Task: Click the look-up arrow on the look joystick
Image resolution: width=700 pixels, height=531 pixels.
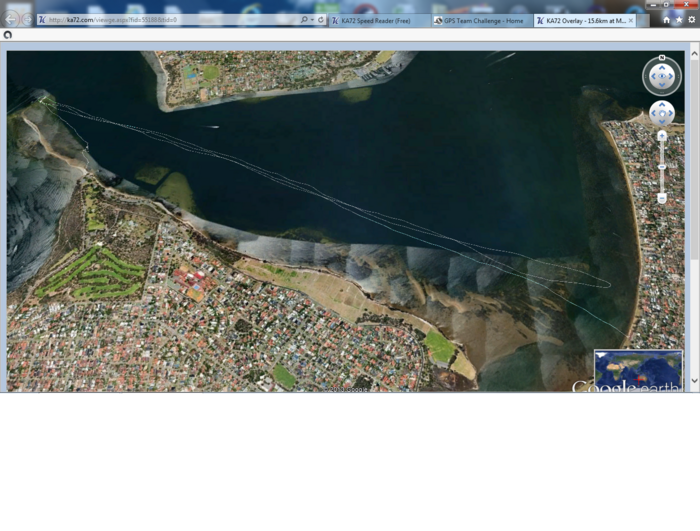Action: click(x=662, y=66)
